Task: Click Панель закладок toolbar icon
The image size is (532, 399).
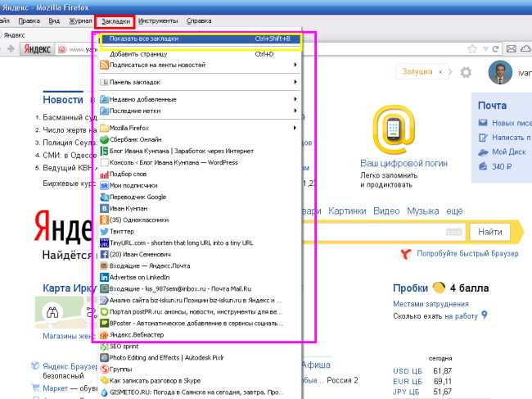Action: pos(104,82)
